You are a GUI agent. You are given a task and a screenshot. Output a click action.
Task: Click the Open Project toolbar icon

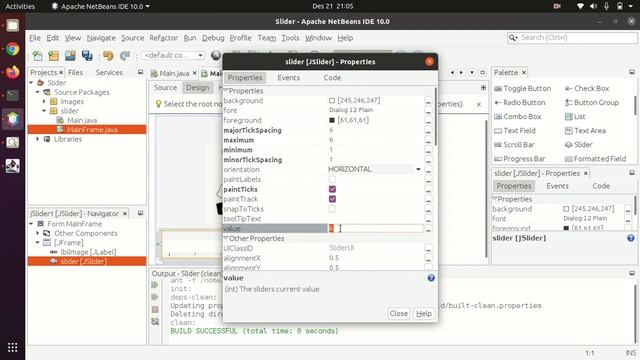pos(70,56)
